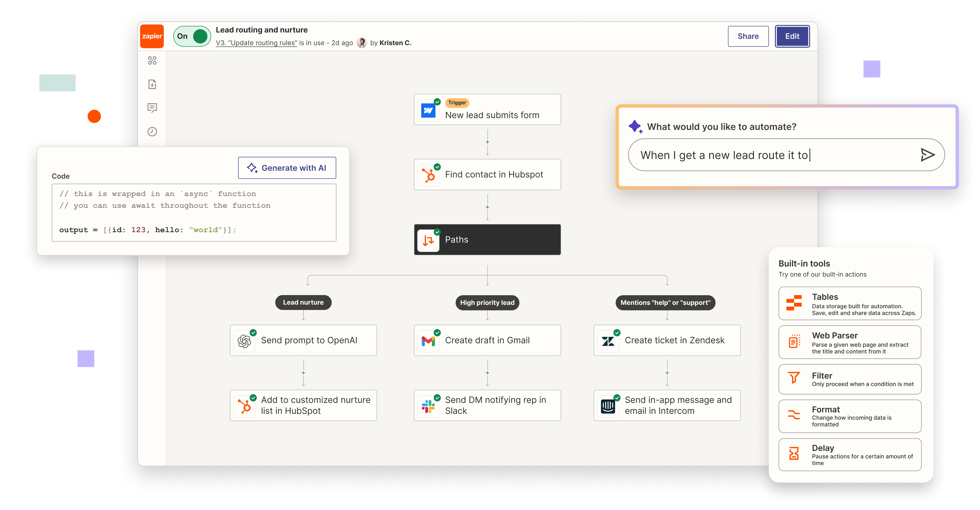Add step below Send prompt to OpenAI

[303, 373]
